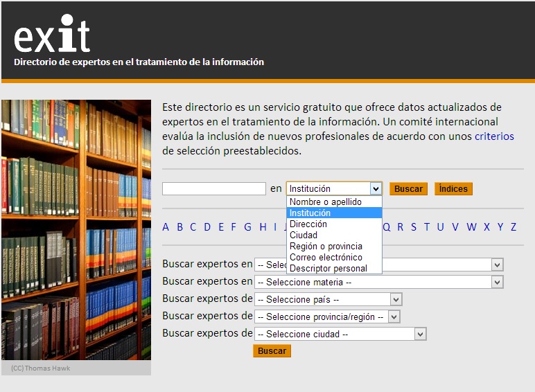Viewport: 535px width, 392px height.
Task: Open the 'criterios' link
Action: tap(494, 136)
